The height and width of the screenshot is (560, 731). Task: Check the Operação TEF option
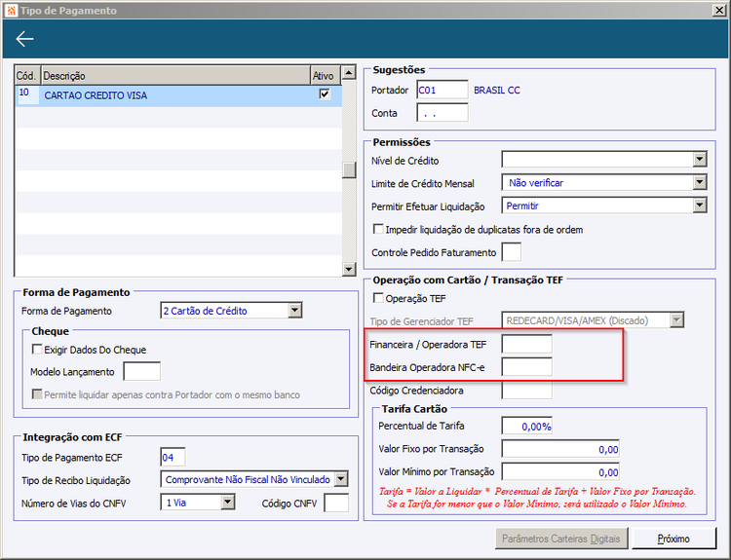pyautogui.click(x=378, y=298)
